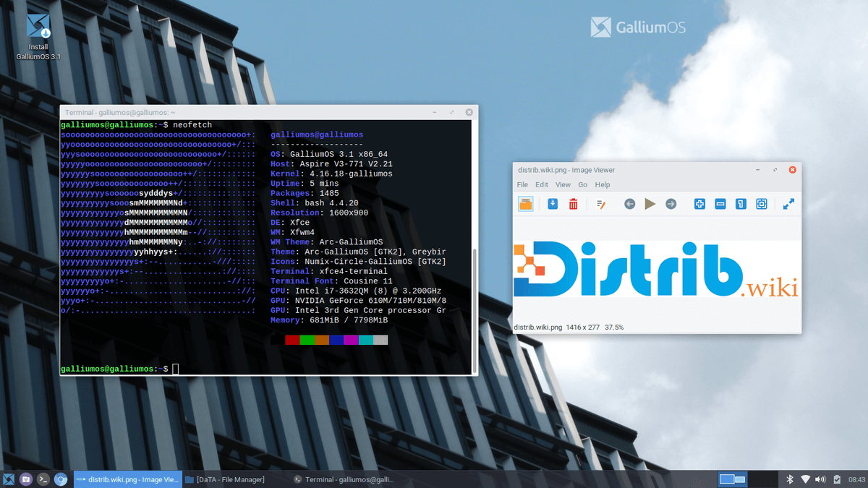The height and width of the screenshot is (488, 868).
Task: Open the File menu in Image Viewer
Action: pos(522,185)
